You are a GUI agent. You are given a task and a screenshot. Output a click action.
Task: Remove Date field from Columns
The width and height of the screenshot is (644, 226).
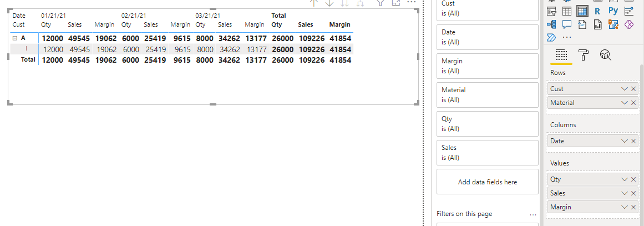click(x=633, y=141)
